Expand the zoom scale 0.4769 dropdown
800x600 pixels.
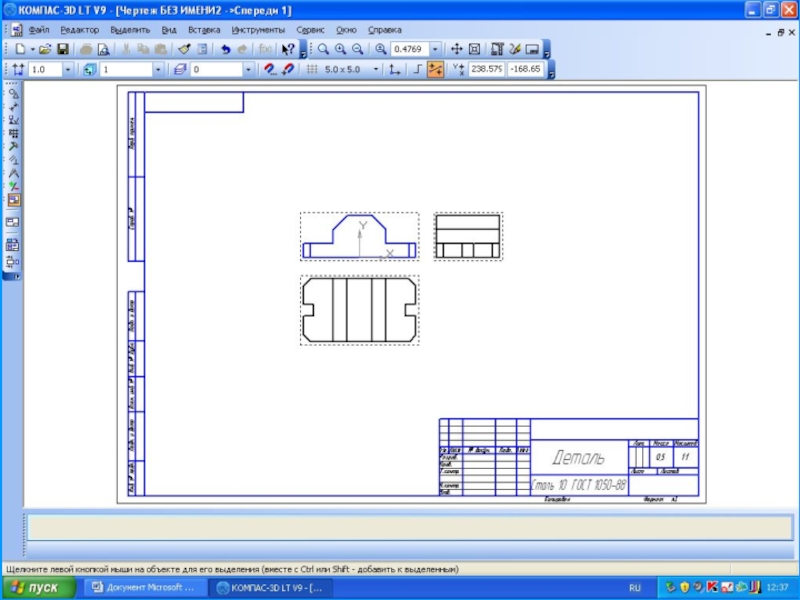435,49
